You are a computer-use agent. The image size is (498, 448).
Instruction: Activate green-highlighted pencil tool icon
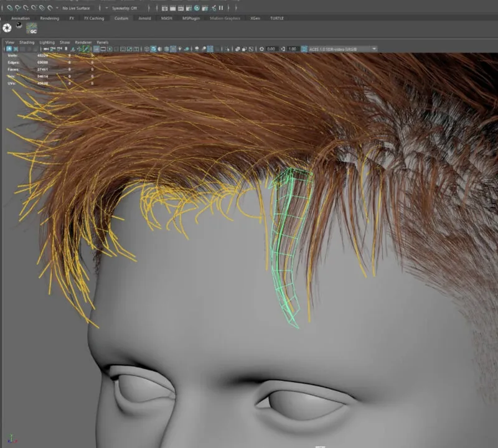85,49
